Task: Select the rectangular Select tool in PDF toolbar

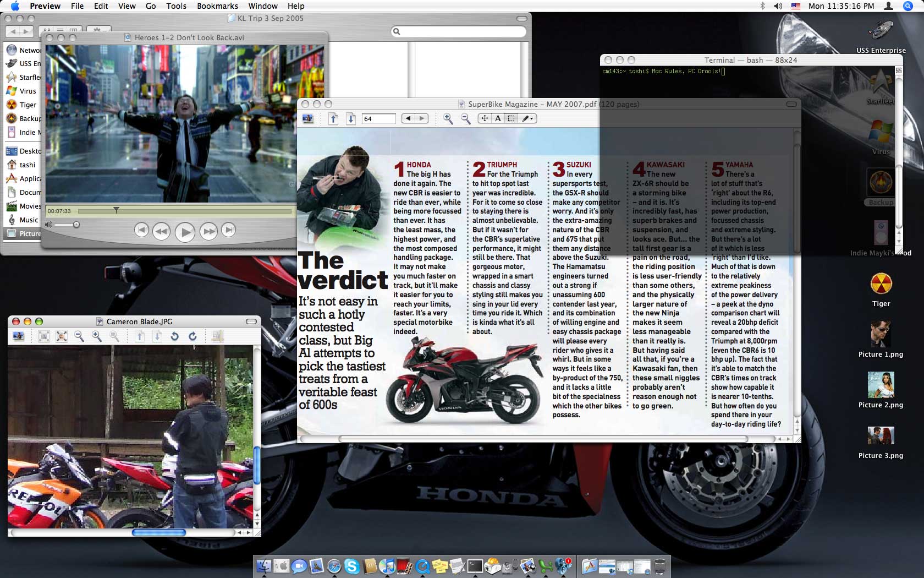Action: point(511,118)
